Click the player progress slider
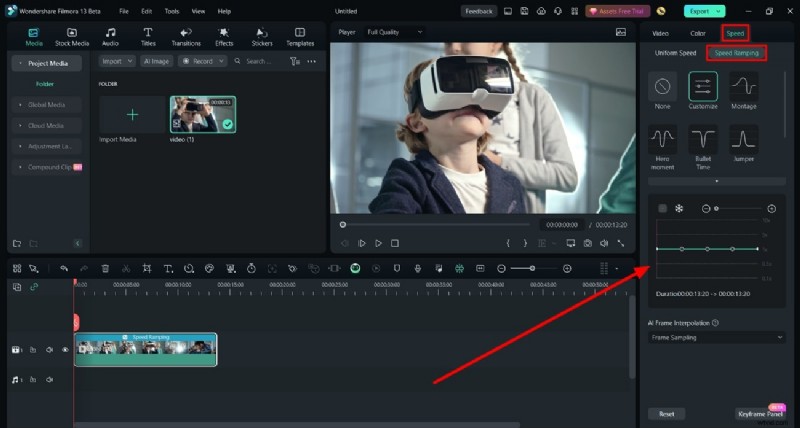 (436, 224)
